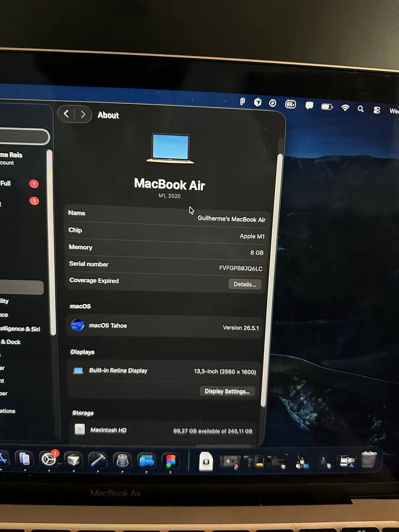The height and width of the screenshot is (532, 399).
Task: Click the 99,27 GB available storage text
Action: (213, 431)
